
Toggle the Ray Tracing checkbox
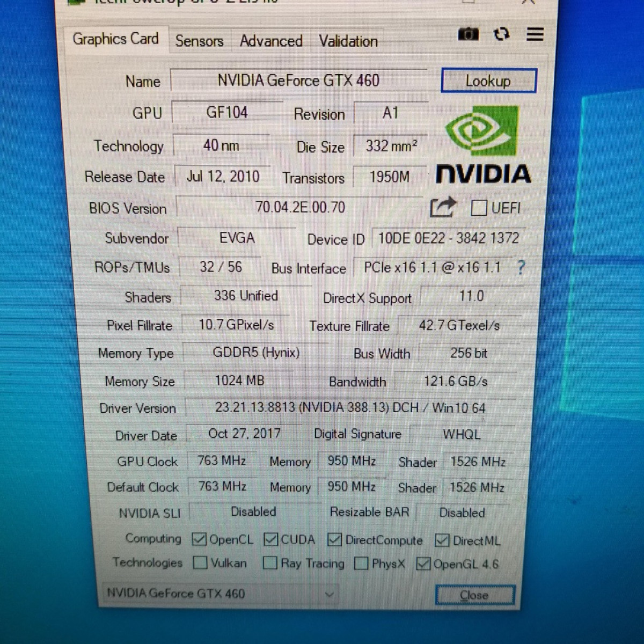click(270, 563)
